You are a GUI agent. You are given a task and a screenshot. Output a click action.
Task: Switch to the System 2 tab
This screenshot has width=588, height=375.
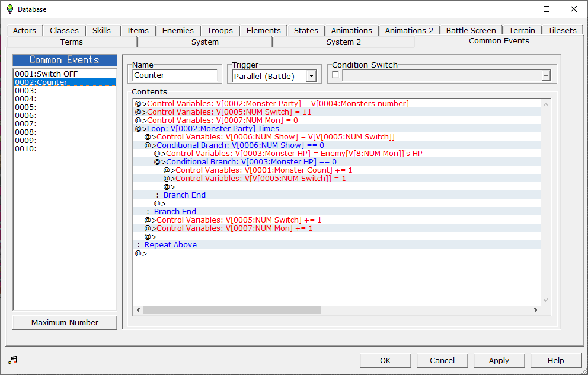pos(344,42)
